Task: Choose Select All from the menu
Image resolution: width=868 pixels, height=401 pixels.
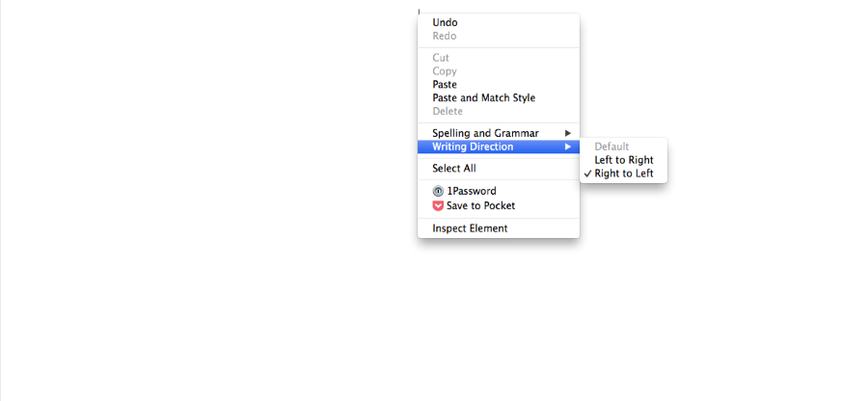Action: pos(454,169)
